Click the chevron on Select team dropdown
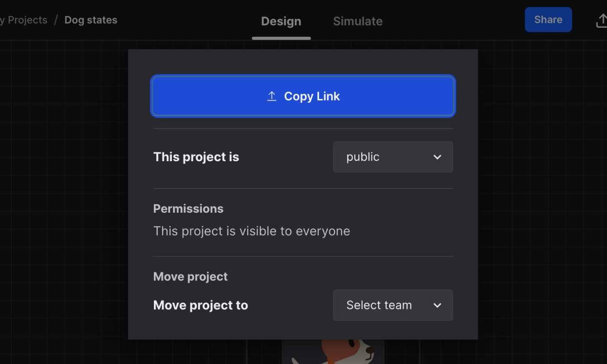Image resolution: width=607 pixels, height=364 pixels. pos(437,305)
